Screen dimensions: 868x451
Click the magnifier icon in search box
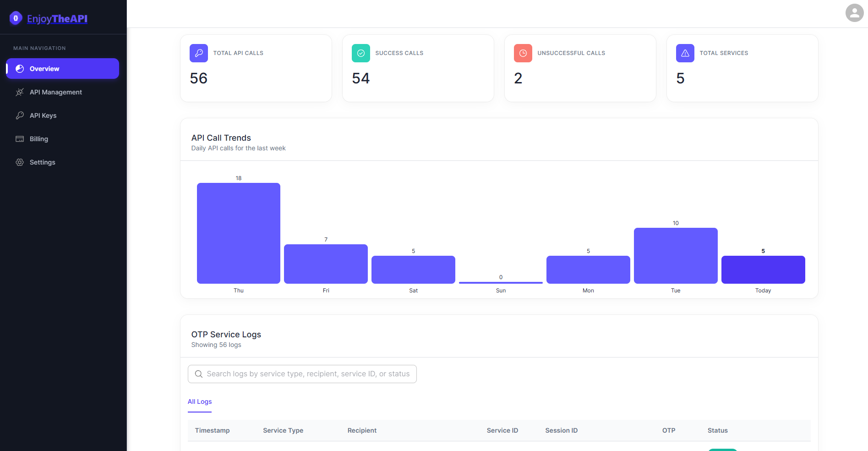click(199, 374)
